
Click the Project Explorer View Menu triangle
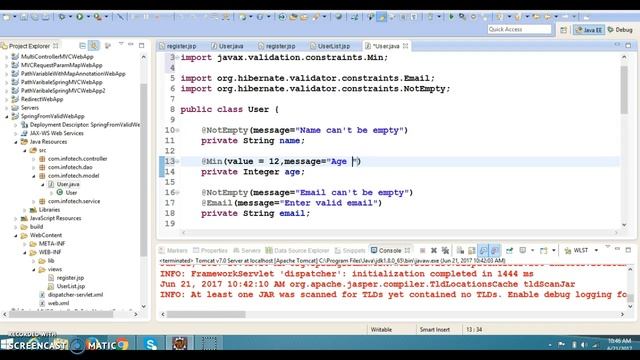click(121, 45)
